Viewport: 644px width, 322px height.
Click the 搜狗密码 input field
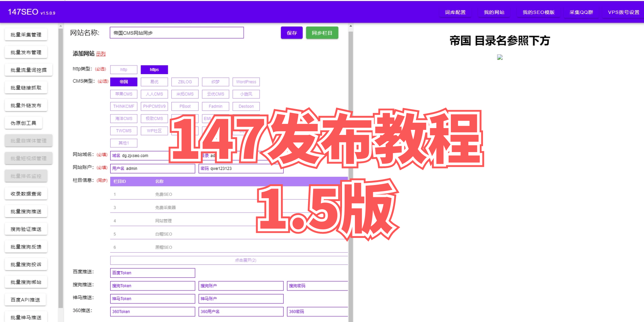[x=317, y=286]
